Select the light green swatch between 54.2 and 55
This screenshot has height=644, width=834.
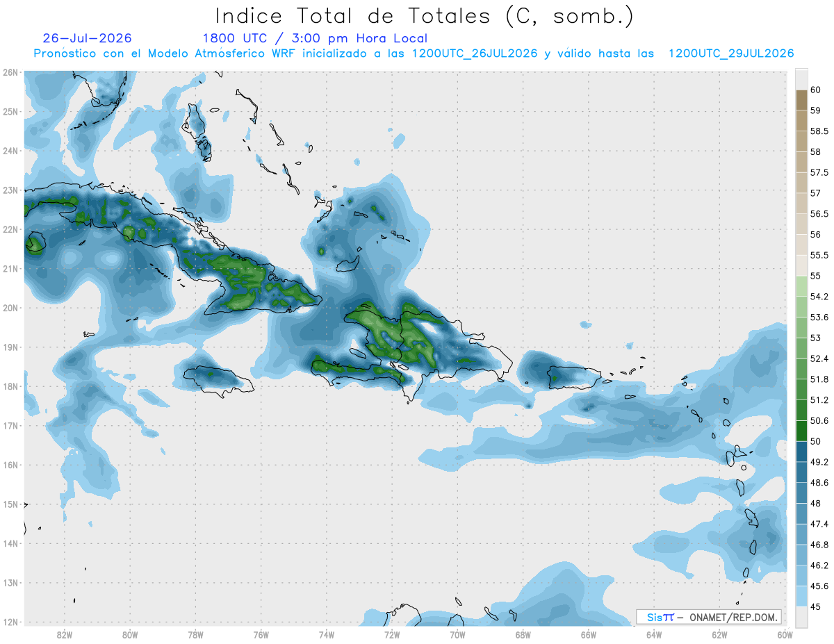801,286
